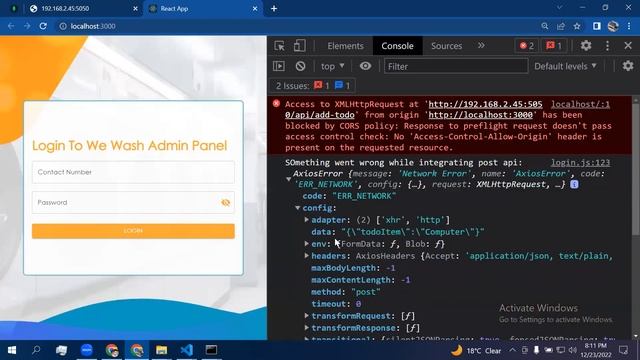This screenshot has height=360, width=640.
Task: Open the Chrome three-dot menu
Action: pos(629,26)
